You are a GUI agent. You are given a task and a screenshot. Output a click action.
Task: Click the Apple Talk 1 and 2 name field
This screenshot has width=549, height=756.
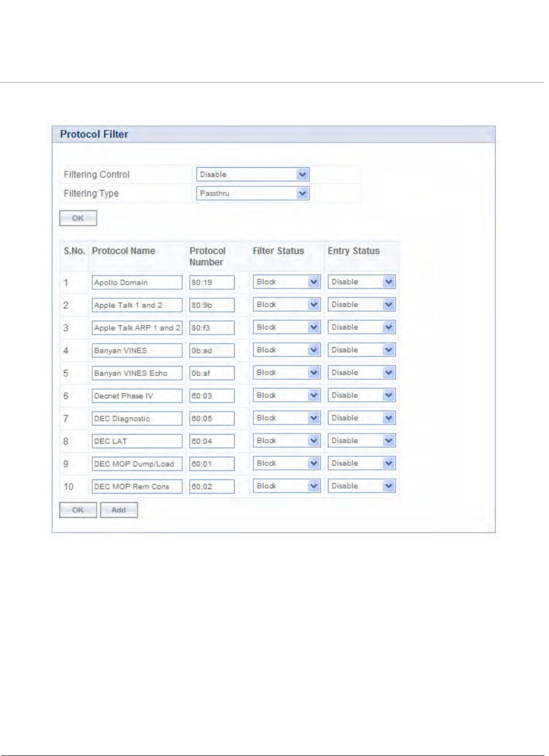pyautogui.click(x=137, y=305)
